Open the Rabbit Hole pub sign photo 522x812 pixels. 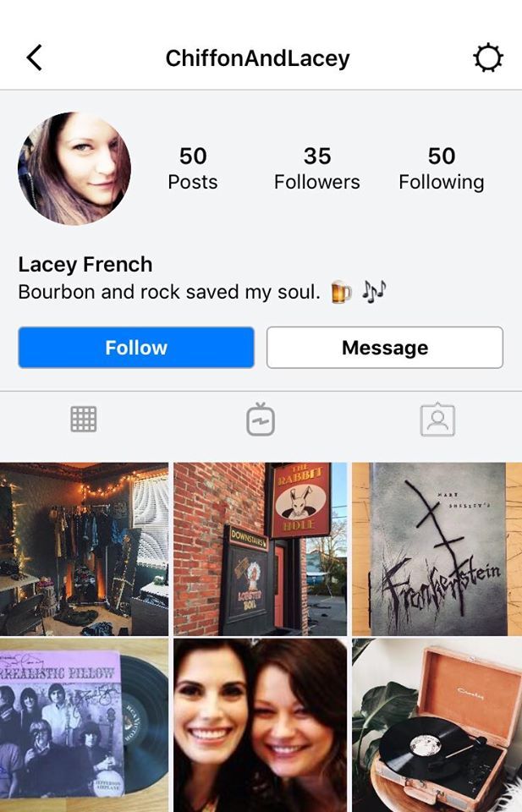click(260, 549)
